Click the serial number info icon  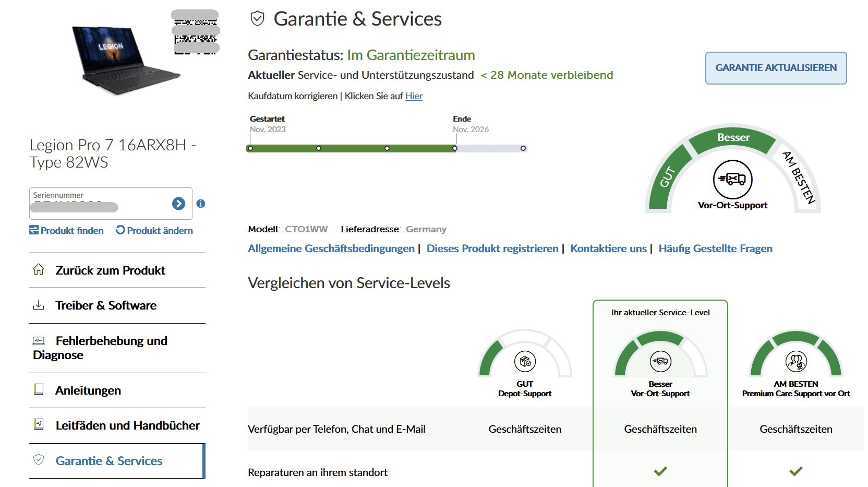coord(201,204)
